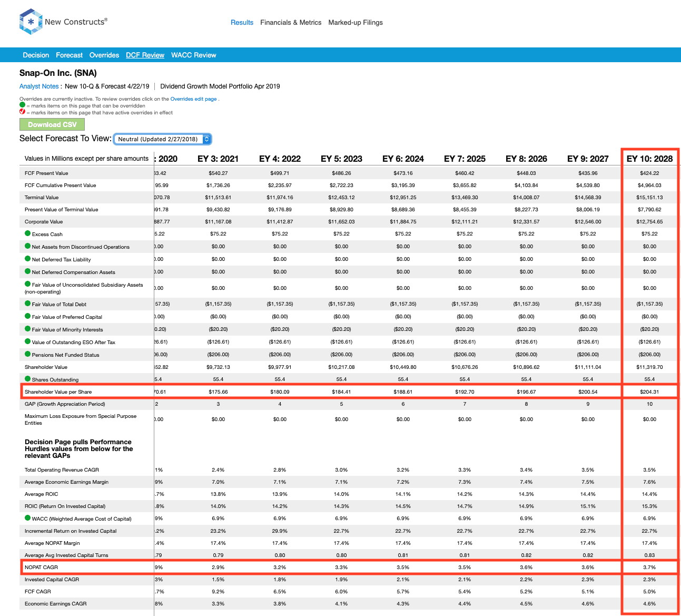Click the red checkmark legend icon for active overrides

coord(22,112)
